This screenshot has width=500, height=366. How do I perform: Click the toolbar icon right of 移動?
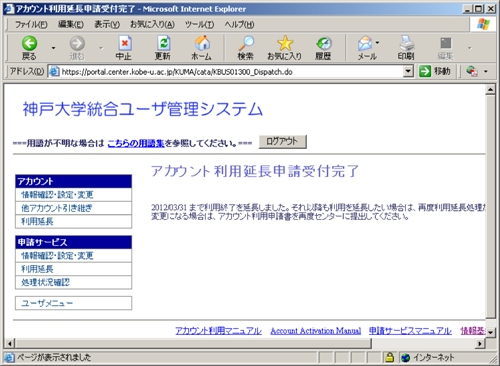click(x=472, y=71)
